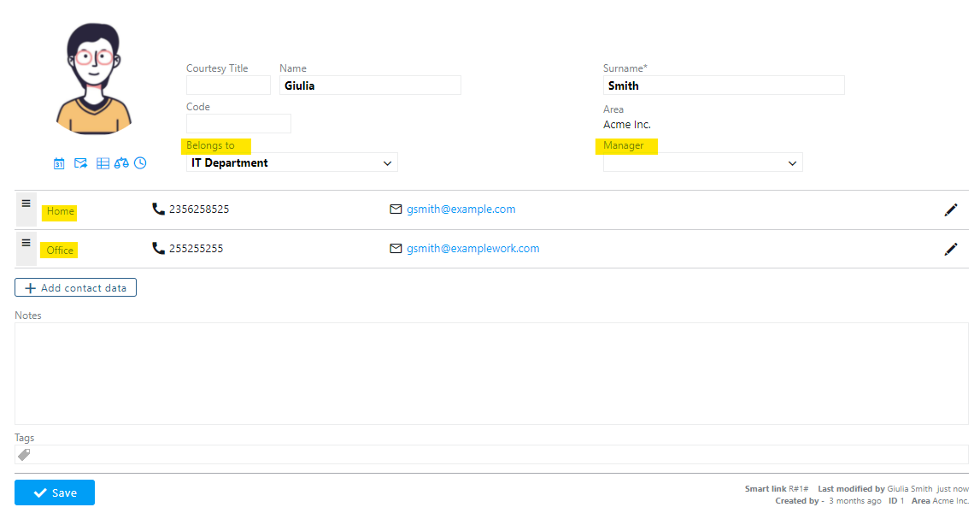
Task: Open gsmith@examplework.com email link
Action: 472,249
